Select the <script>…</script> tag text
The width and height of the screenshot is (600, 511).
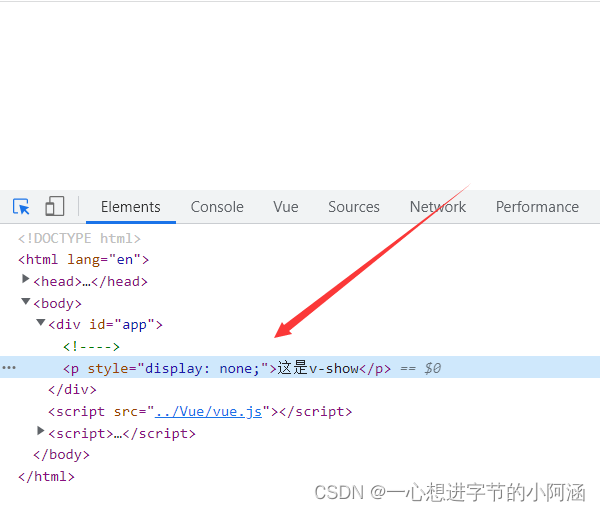122,434
